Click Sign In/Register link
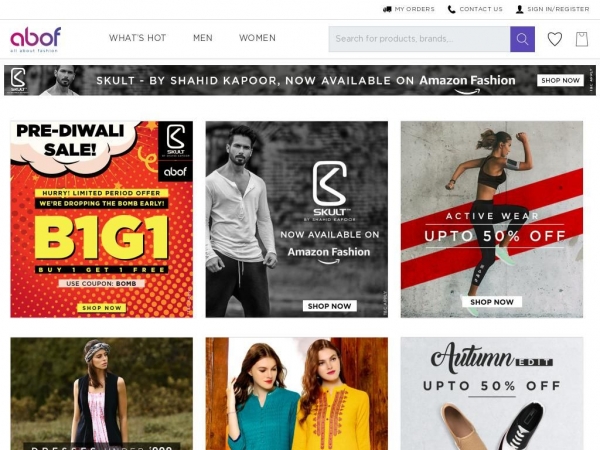The width and height of the screenshot is (600, 450). pyautogui.click(x=558, y=9)
